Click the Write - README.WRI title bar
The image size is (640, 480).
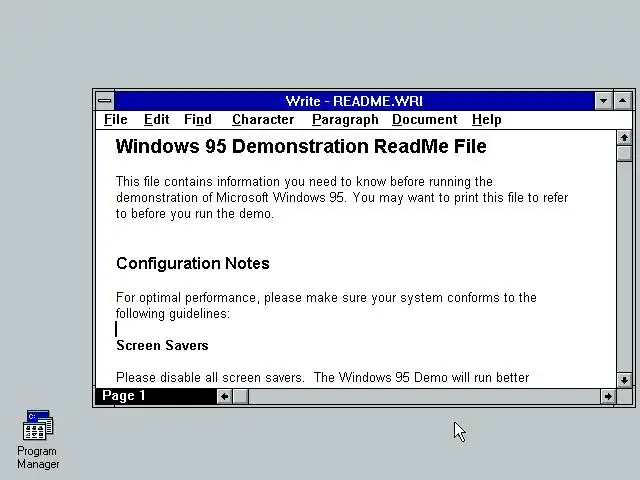[x=354, y=101]
